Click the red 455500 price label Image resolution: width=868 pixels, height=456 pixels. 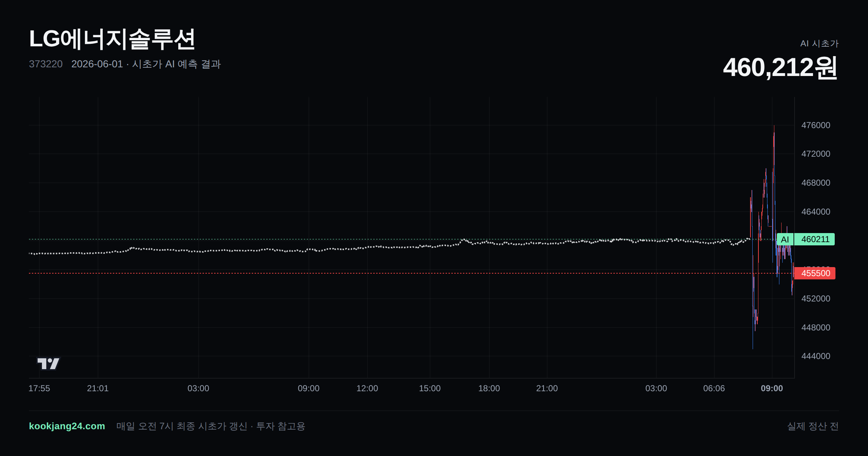tap(815, 273)
